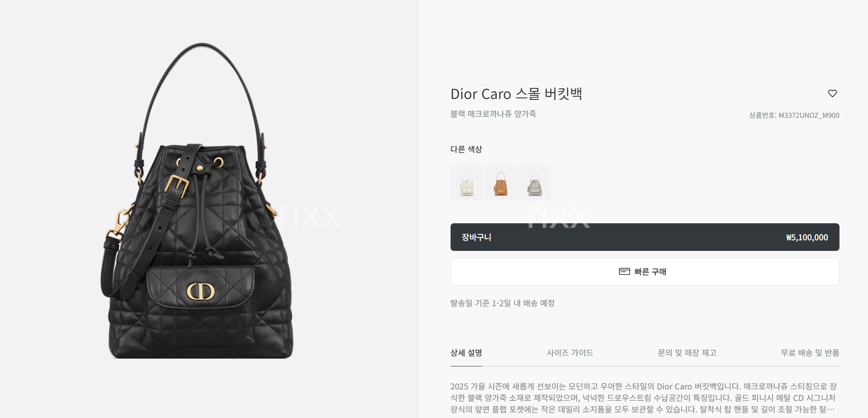Viewport: 868px width, 418px height.
Task: Add item to cart via 장바구니
Action: click(x=645, y=237)
